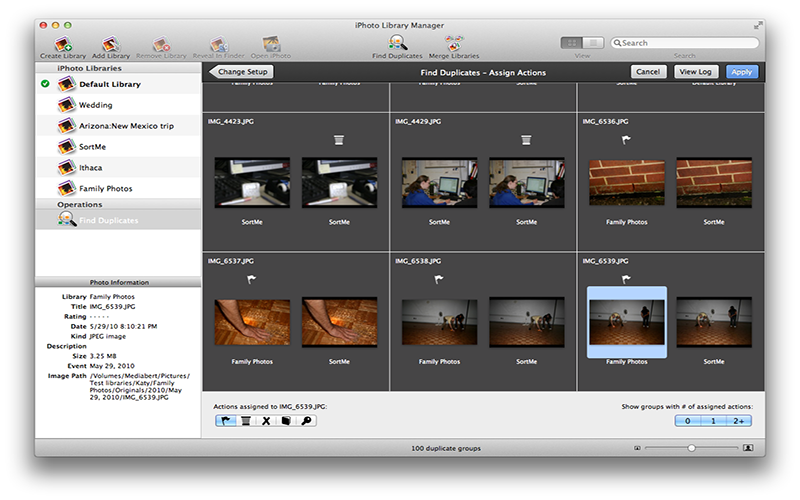Select left SortMe thumbnail of IMG_4429.JPG
Screen dimensions: 800x500
(x=439, y=183)
